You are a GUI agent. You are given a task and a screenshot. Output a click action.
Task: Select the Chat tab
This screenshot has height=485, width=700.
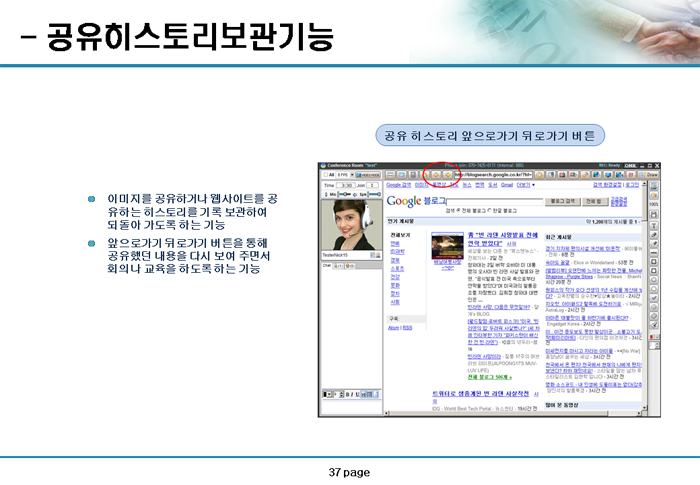click(x=326, y=265)
